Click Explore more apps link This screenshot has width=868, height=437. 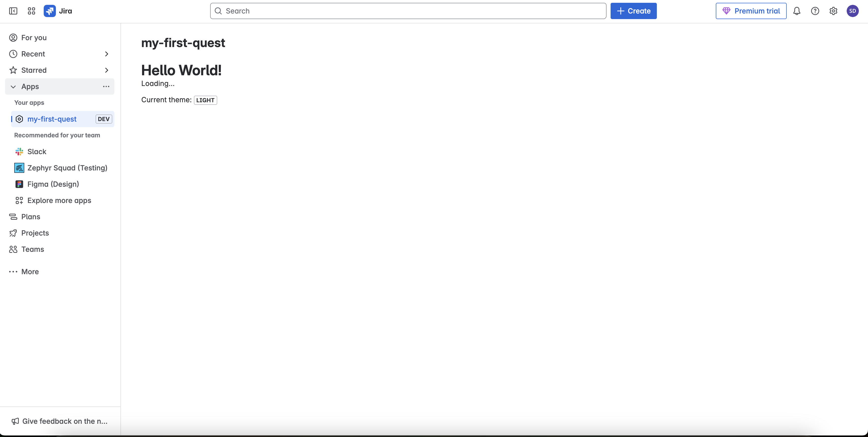(x=59, y=201)
